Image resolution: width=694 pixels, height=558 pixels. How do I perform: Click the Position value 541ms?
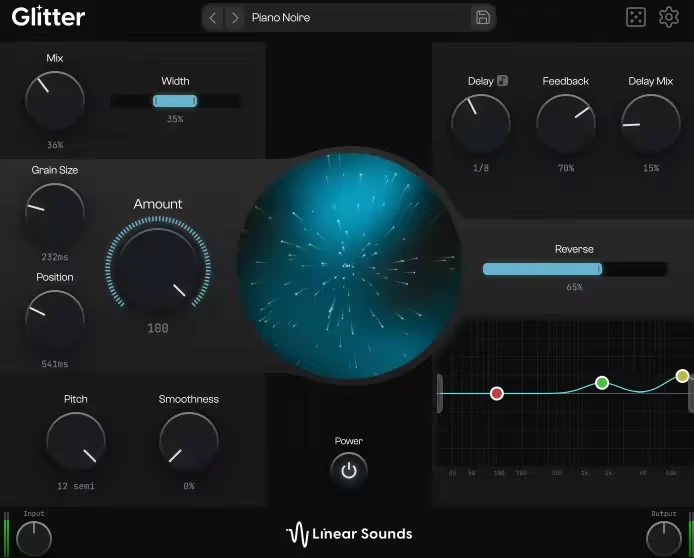pyautogui.click(x=55, y=364)
